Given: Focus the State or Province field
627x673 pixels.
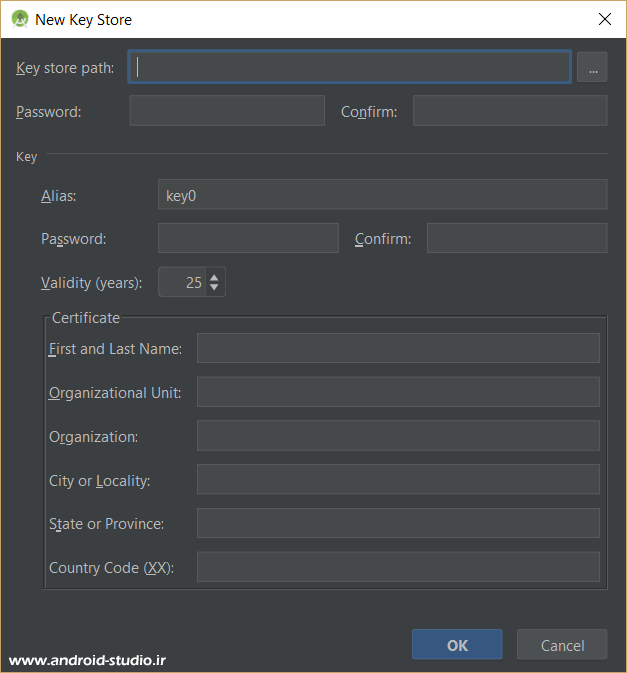Looking at the screenshot, I should [x=398, y=523].
